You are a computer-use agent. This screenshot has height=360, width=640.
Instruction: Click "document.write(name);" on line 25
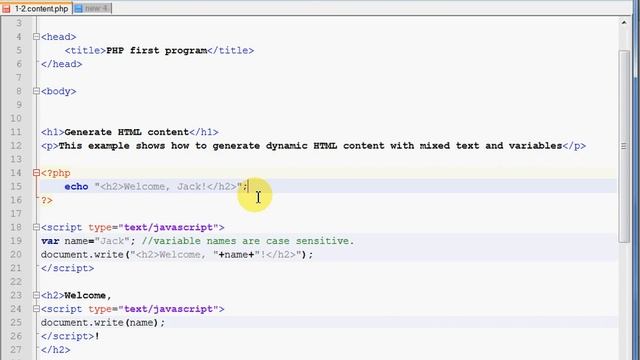pos(103,323)
